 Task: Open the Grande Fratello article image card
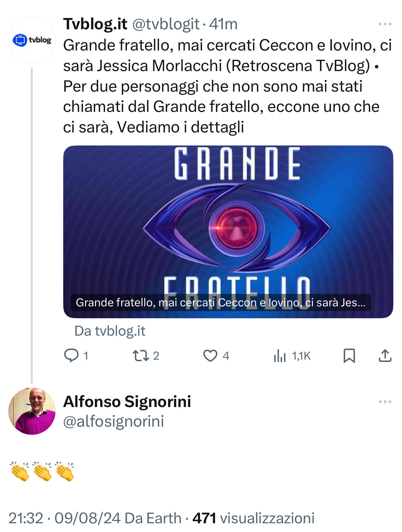228,232
